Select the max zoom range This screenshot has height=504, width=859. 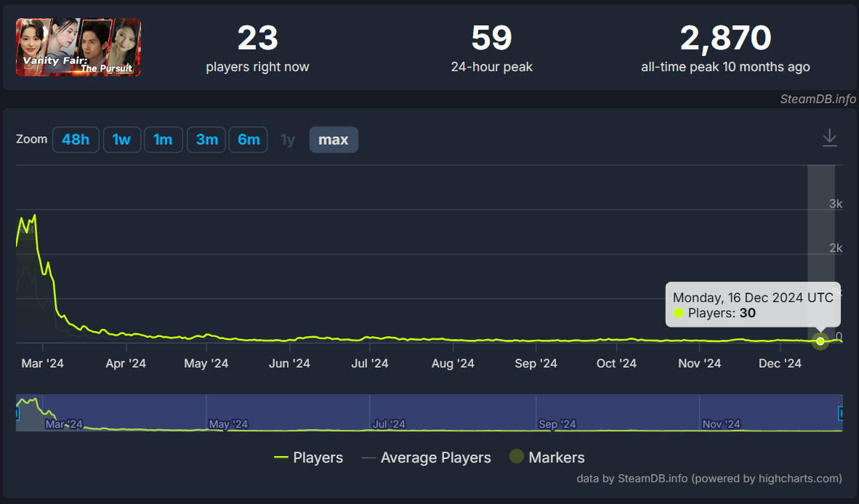(334, 139)
